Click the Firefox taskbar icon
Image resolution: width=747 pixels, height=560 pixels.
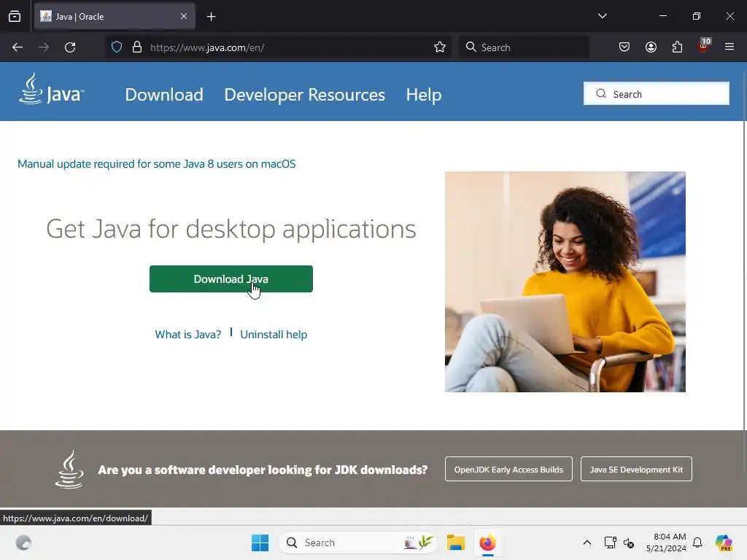coord(487,542)
